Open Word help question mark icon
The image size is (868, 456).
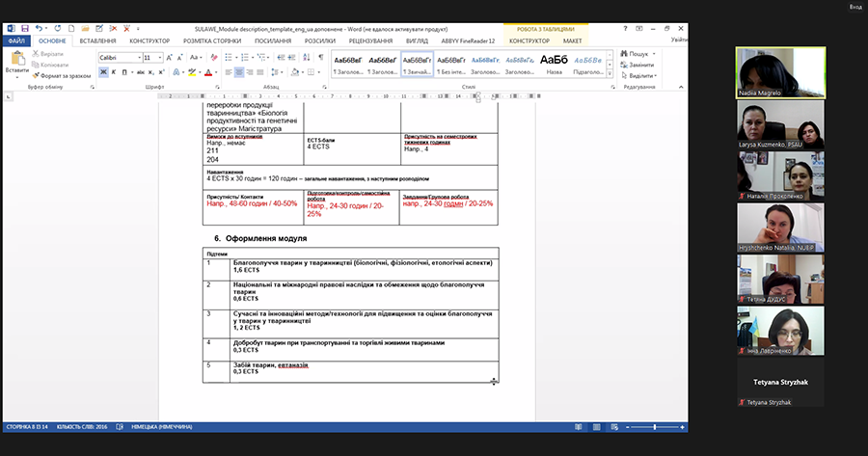[625, 28]
